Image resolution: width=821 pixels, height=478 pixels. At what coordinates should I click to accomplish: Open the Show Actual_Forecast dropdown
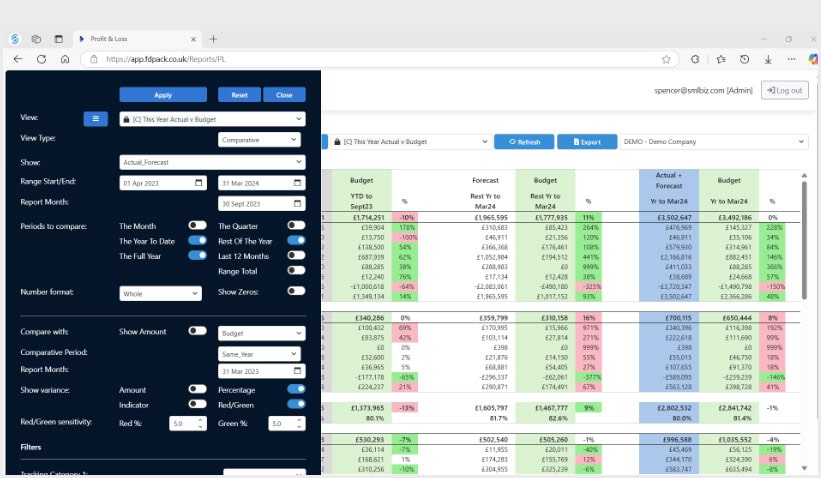[x=213, y=162]
